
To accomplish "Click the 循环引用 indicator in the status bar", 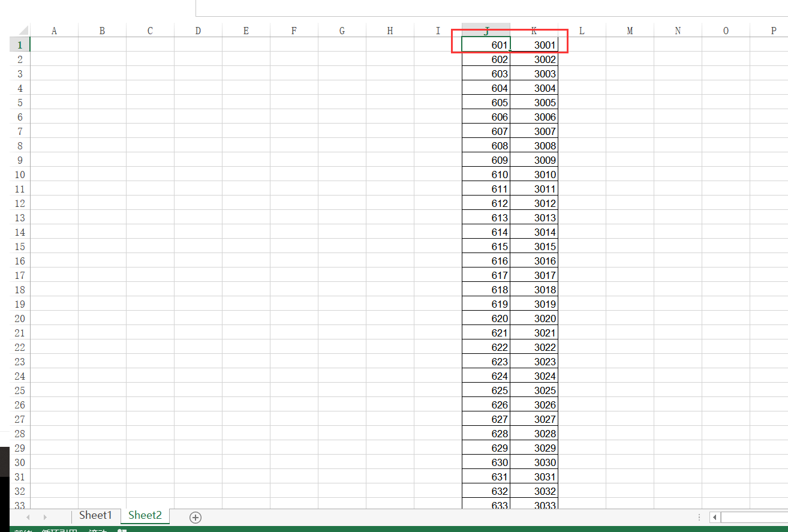I will pyautogui.click(x=59, y=530).
